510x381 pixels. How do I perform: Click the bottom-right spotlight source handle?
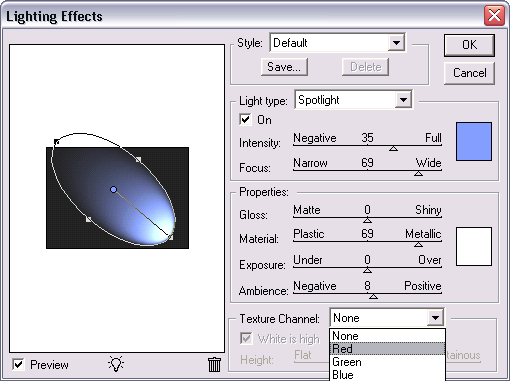click(x=171, y=237)
